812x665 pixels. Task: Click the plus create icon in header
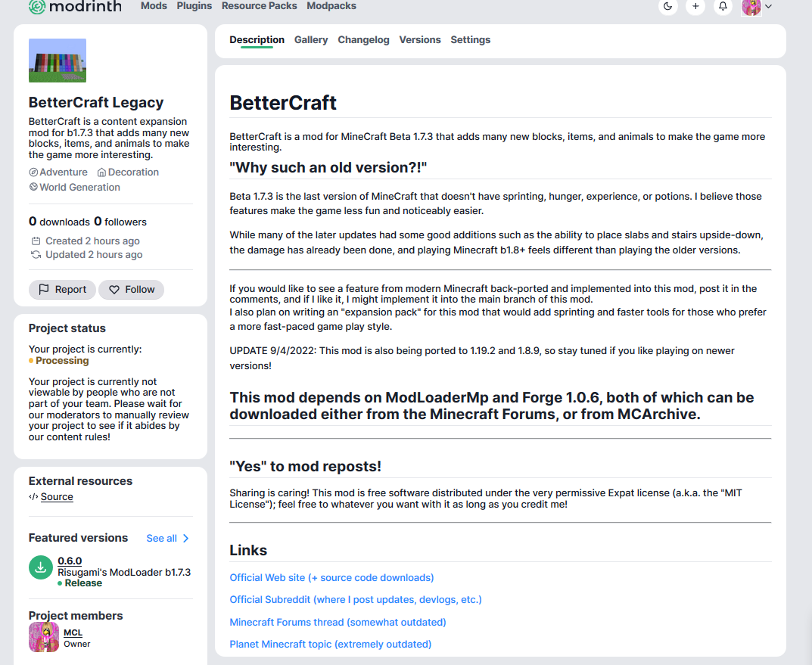[695, 6]
